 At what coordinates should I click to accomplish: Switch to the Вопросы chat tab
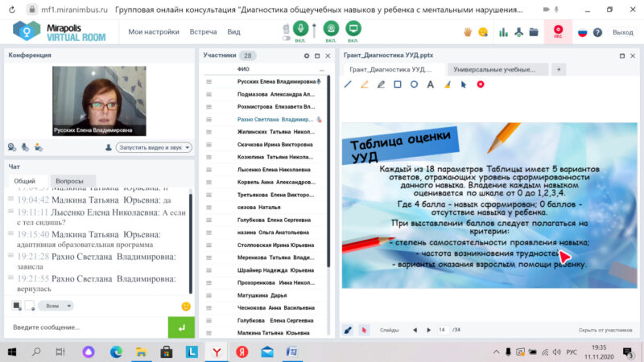pos(69,181)
